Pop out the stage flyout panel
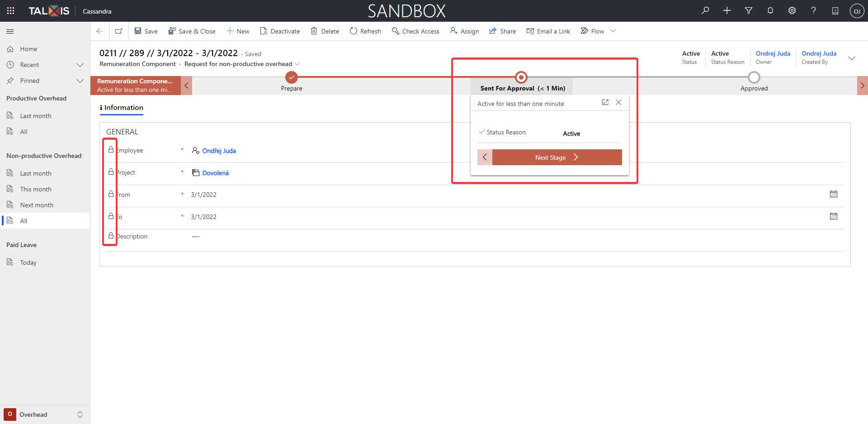Viewport: 868px width, 424px height. (605, 103)
